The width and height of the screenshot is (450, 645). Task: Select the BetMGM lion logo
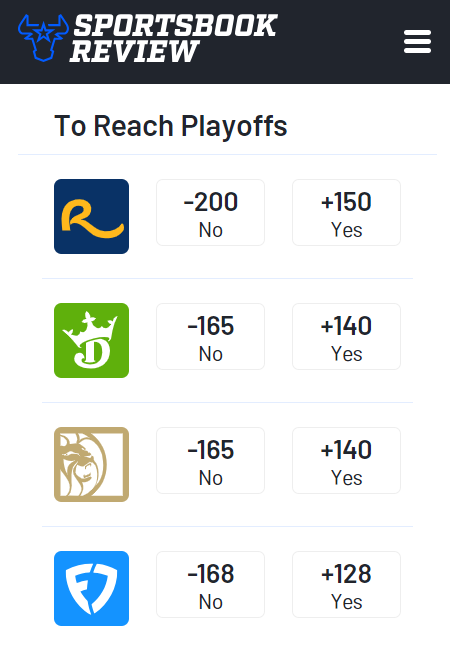pos(91,464)
